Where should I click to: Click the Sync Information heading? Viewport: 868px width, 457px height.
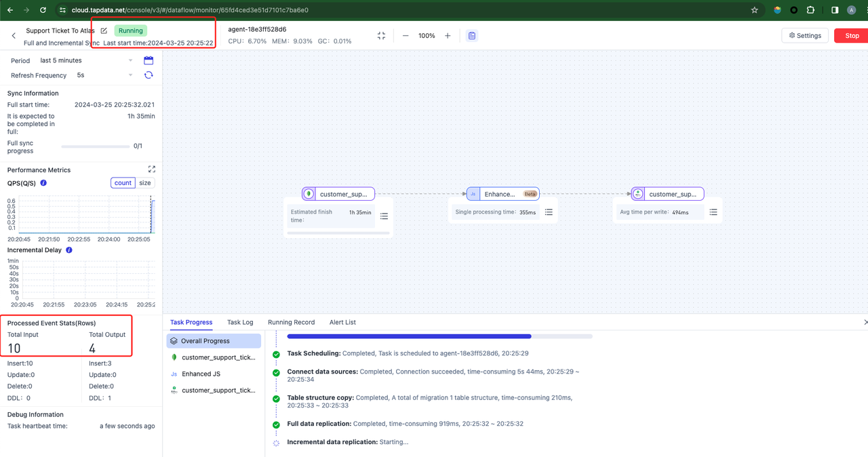tap(33, 93)
